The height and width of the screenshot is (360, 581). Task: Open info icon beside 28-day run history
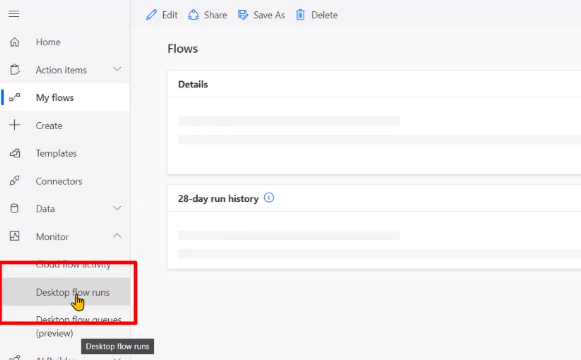pyautogui.click(x=269, y=198)
